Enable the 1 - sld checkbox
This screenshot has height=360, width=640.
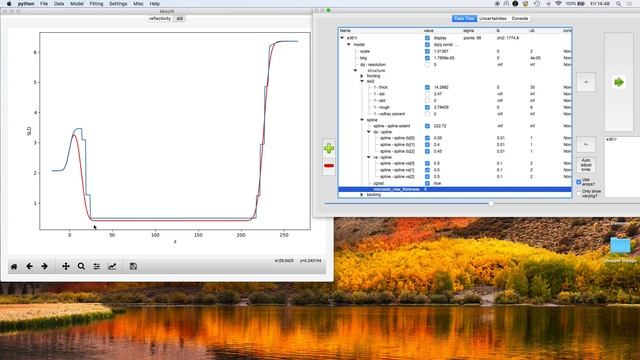[427, 94]
